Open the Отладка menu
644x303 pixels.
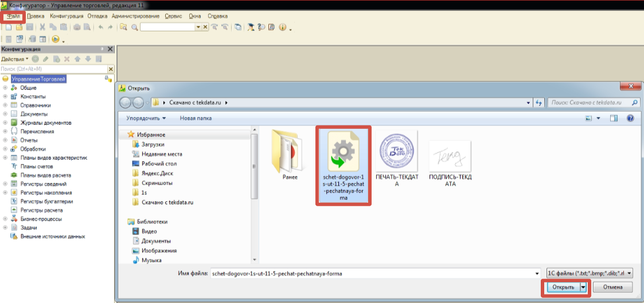pos(97,17)
